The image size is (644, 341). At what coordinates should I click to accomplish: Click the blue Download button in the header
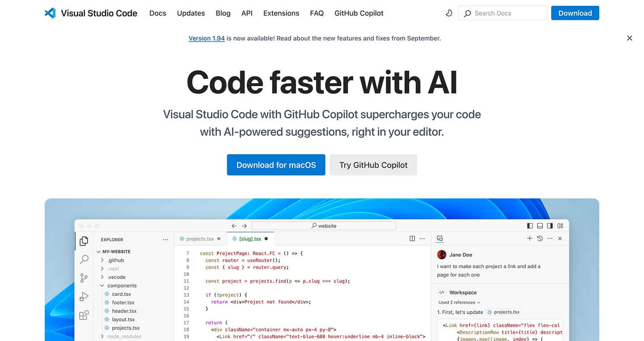575,13
